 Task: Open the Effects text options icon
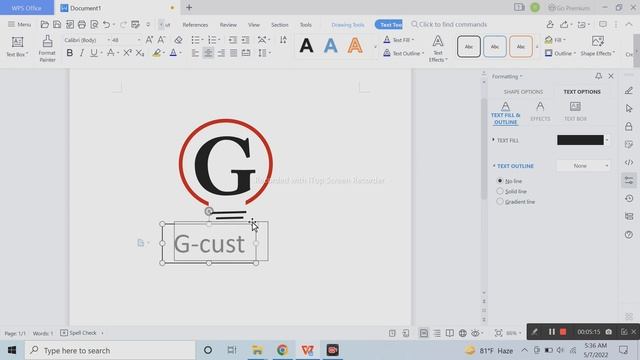coord(540,111)
